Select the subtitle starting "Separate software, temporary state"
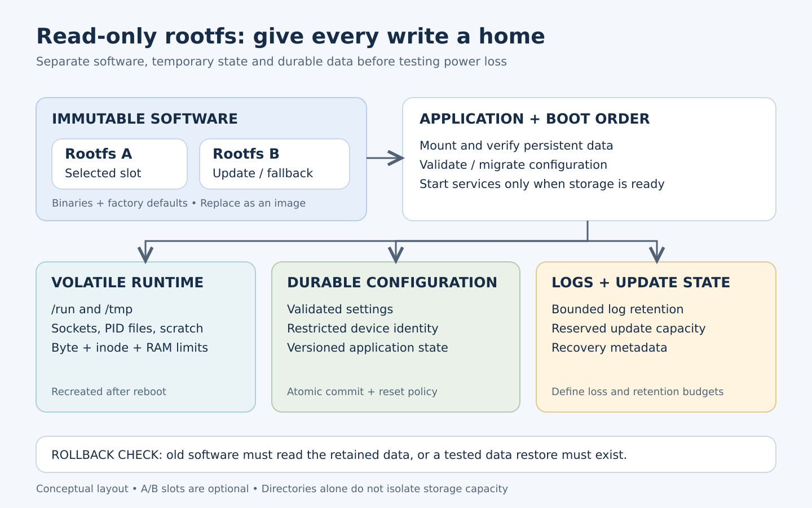 click(x=271, y=62)
